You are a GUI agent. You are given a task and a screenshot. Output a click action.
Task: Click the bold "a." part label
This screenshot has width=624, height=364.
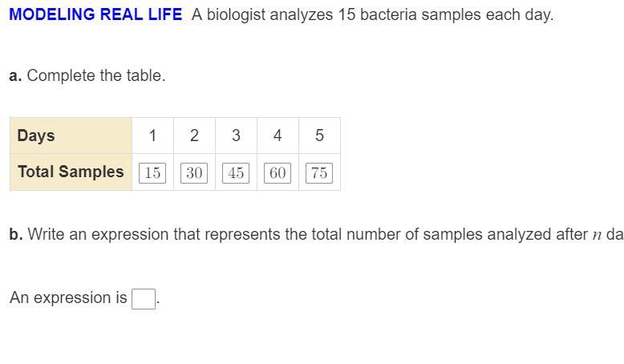click(16, 76)
